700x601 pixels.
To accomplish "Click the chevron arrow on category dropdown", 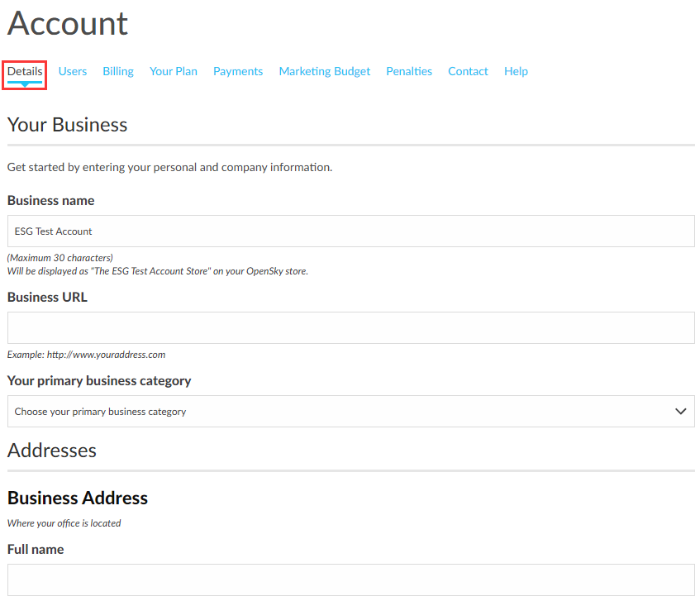I will [681, 412].
